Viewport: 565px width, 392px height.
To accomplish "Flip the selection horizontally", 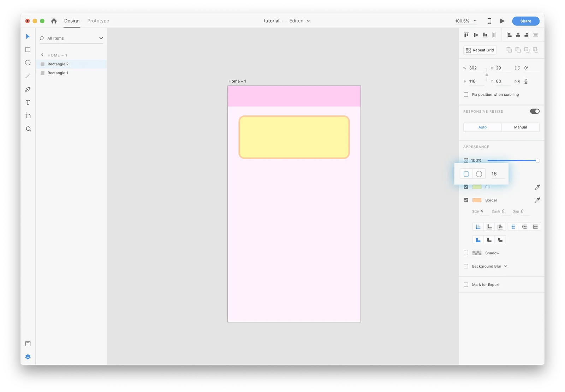I will (x=517, y=81).
